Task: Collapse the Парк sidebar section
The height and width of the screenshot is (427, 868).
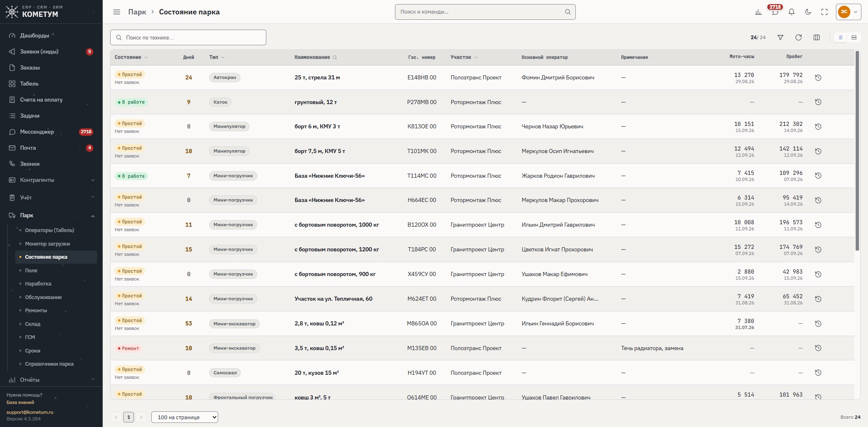Action: 51,215
